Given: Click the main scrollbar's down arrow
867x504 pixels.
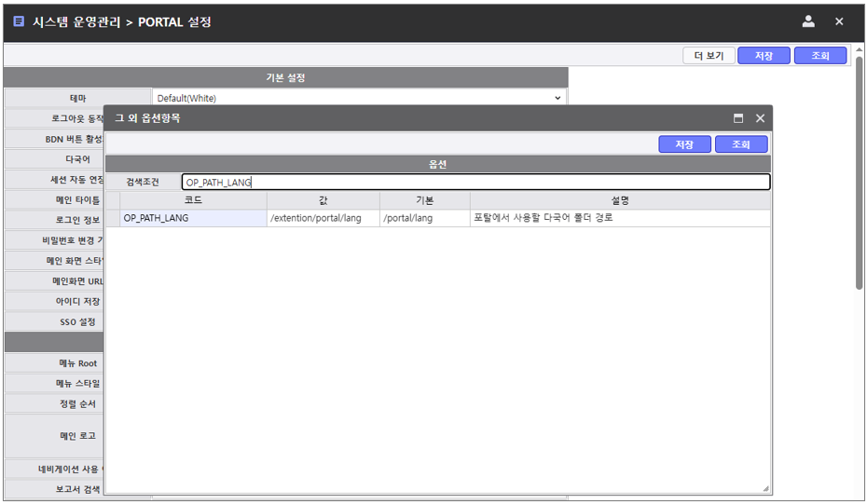Looking at the screenshot, I should coord(859,496).
